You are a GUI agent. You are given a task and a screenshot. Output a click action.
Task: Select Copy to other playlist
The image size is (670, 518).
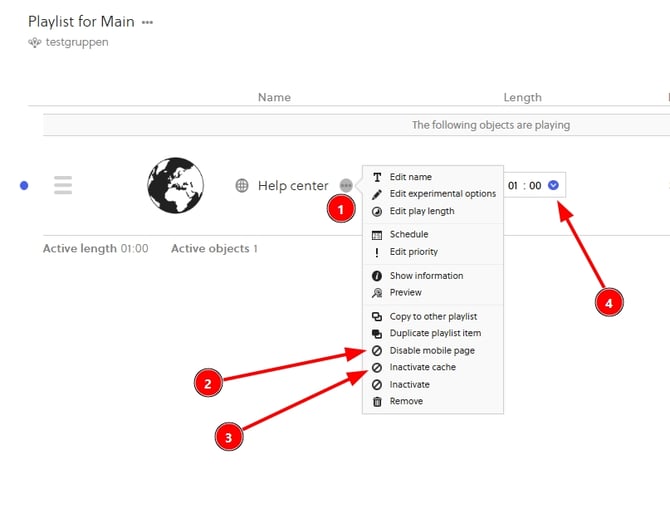[435, 317]
